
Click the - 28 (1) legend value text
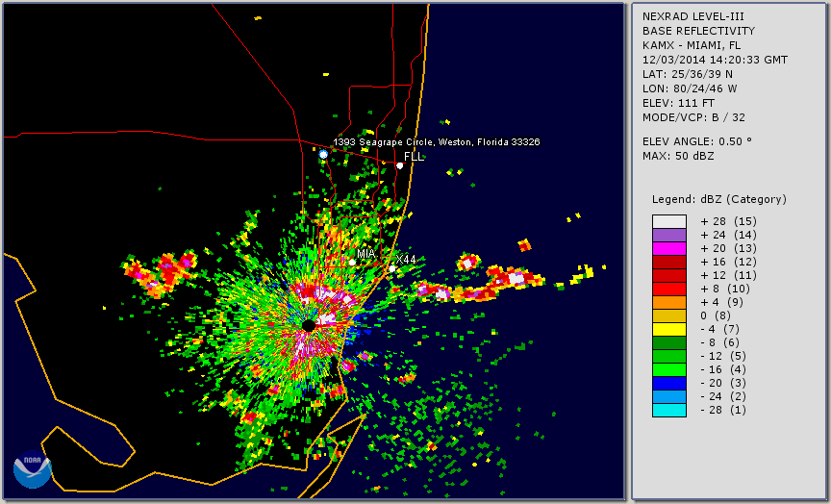(723, 410)
